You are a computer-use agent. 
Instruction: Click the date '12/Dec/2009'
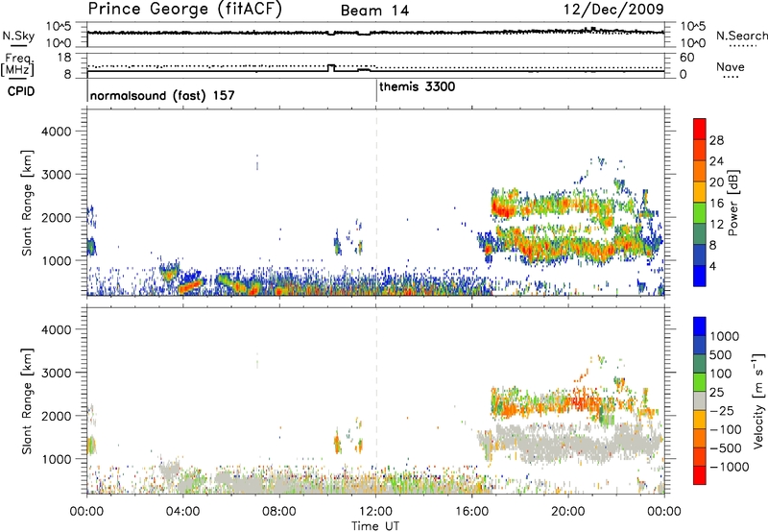[613, 9]
